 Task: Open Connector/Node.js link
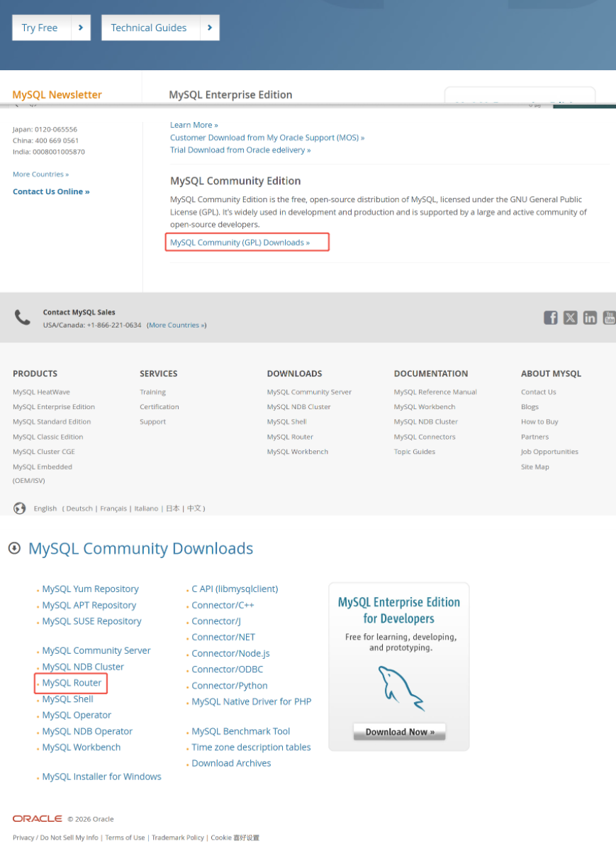[x=230, y=653]
